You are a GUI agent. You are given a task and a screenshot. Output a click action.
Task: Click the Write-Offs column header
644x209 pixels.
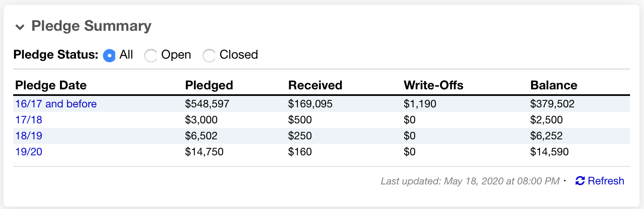pyautogui.click(x=433, y=85)
